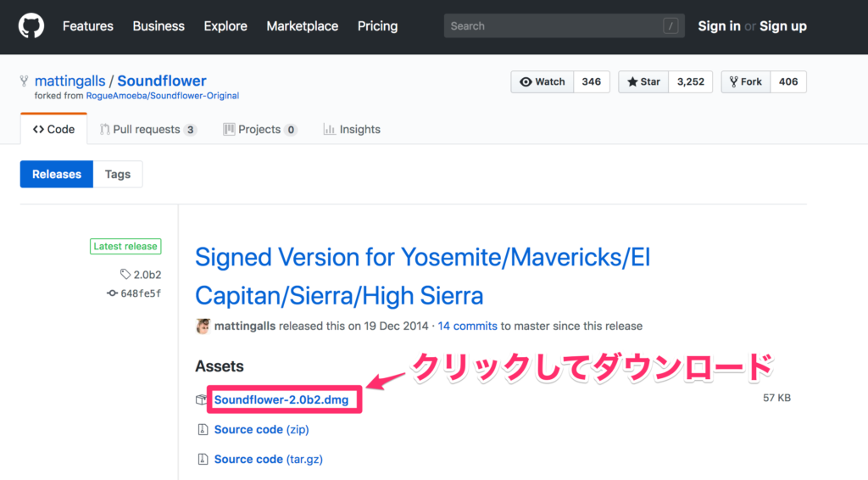Switch to the Projects tab

tap(260, 130)
